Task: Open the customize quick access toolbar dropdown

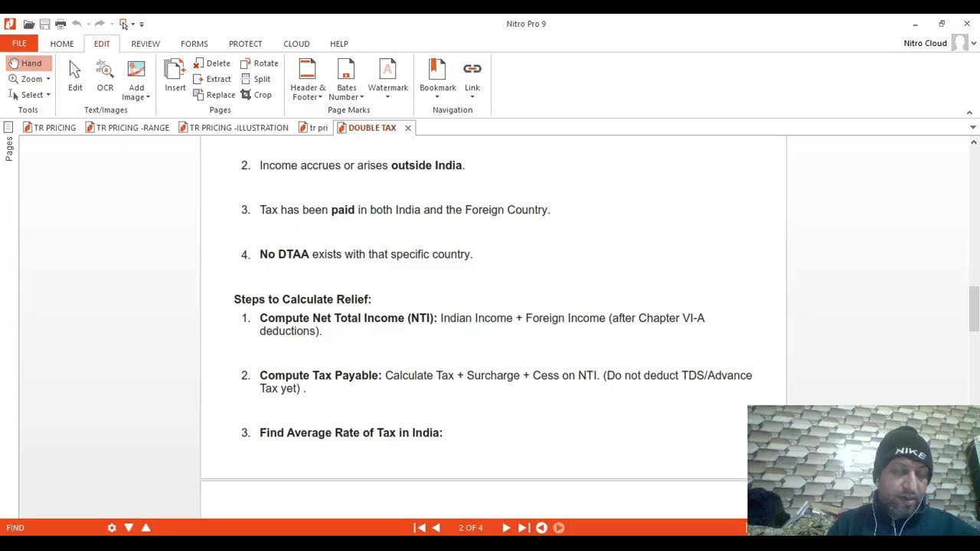Action: pyautogui.click(x=142, y=24)
